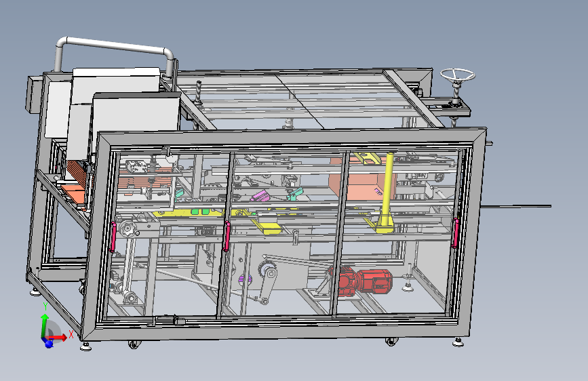The image size is (588, 381).
Task: Select the small purple part near the crank
Action: tap(245, 278)
